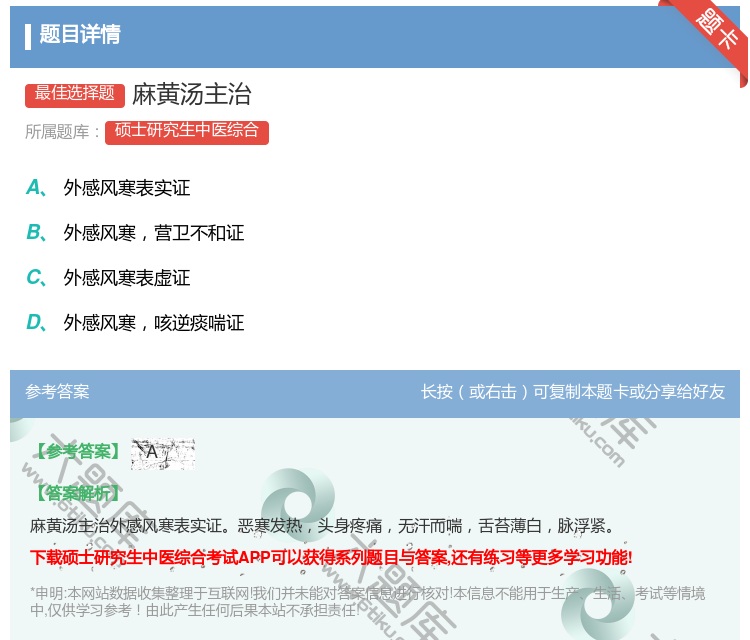Click the red 下载硕士研究生中医综合考试APP link
The width and height of the screenshot is (750, 640).
tap(331, 557)
